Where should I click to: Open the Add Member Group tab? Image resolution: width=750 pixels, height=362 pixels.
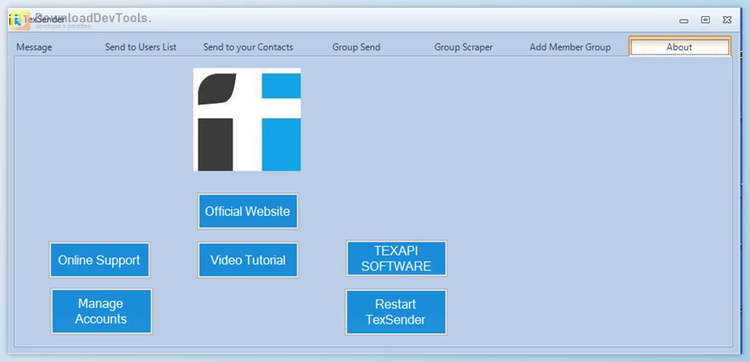click(x=570, y=47)
